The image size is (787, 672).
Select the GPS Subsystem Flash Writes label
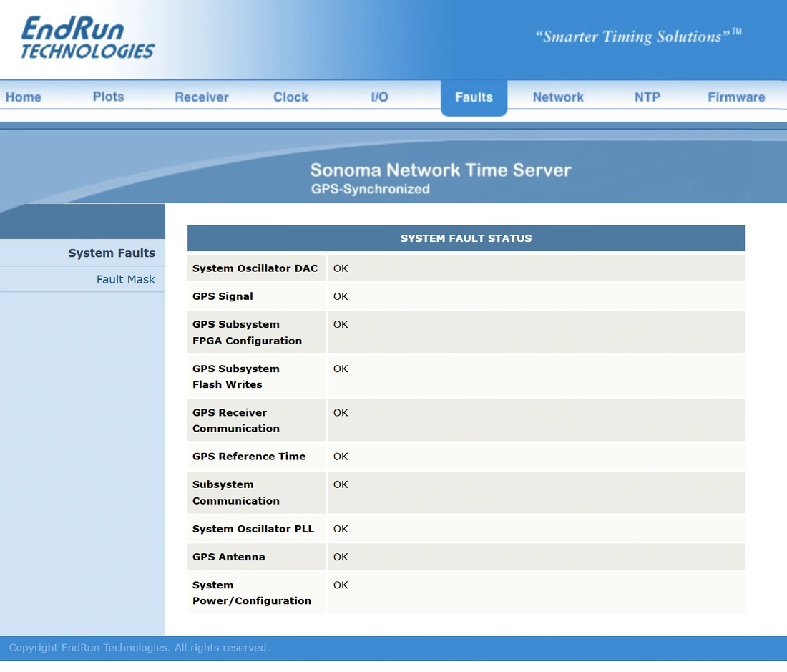(x=236, y=376)
